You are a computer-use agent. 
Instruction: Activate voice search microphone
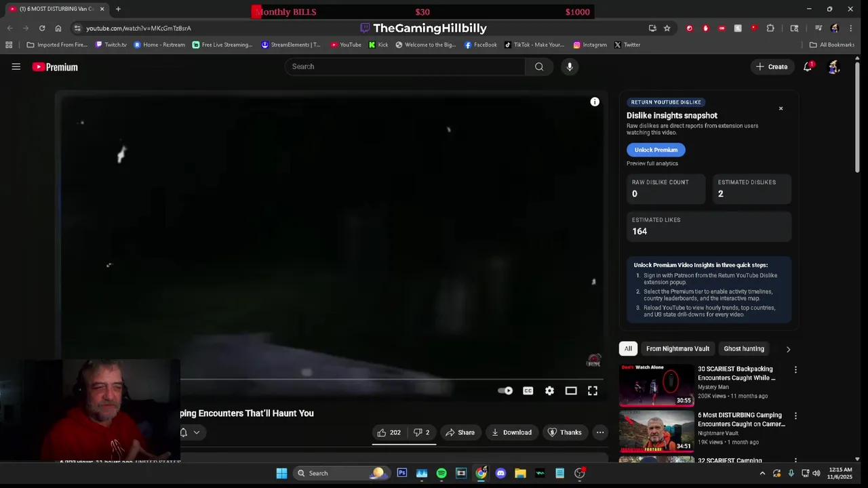570,66
